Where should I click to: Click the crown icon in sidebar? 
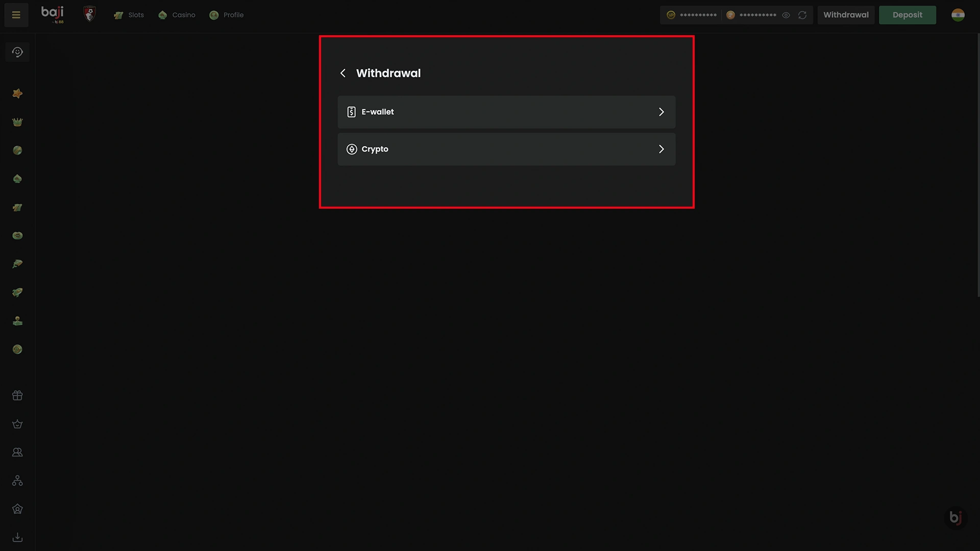(x=17, y=122)
